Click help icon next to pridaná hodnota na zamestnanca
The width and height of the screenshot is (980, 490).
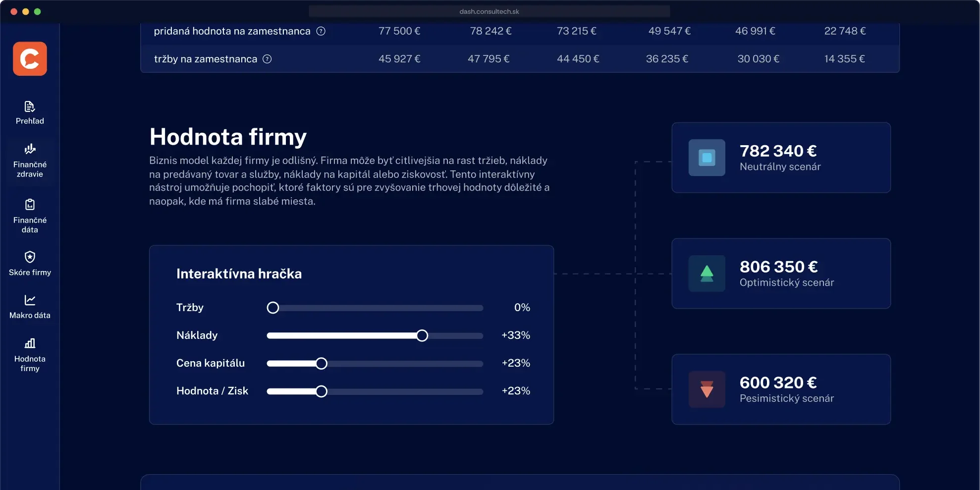(x=321, y=31)
